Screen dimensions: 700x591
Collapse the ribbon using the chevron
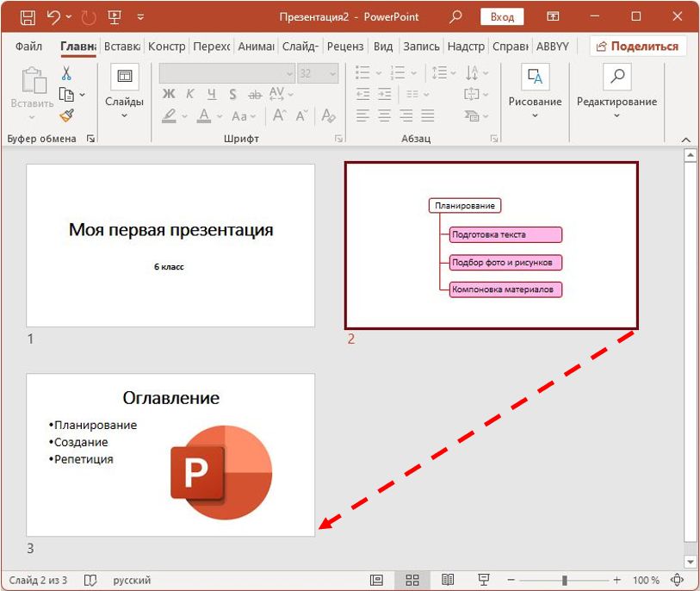[685, 139]
